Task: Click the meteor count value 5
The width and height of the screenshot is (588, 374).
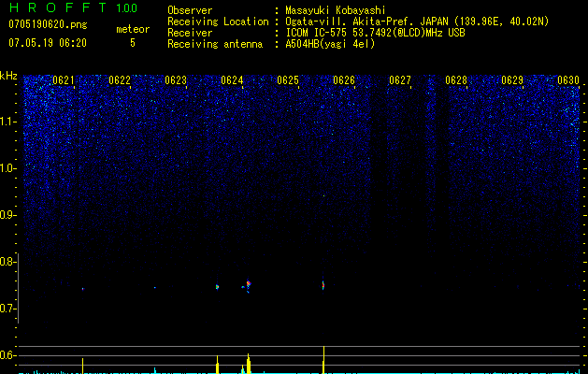Action: pyautogui.click(x=133, y=43)
